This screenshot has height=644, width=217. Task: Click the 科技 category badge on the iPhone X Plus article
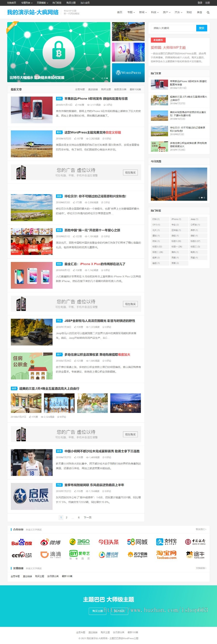[59, 264]
